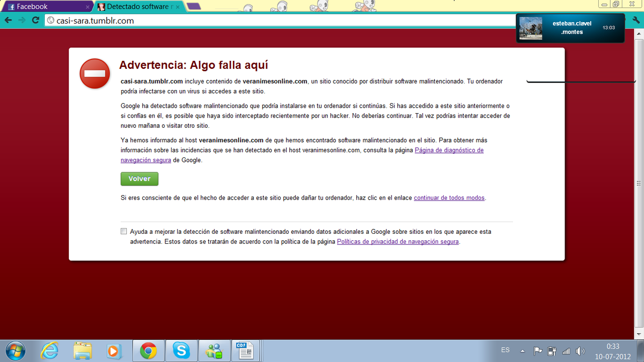Open the Action Center flag icon

click(x=537, y=351)
